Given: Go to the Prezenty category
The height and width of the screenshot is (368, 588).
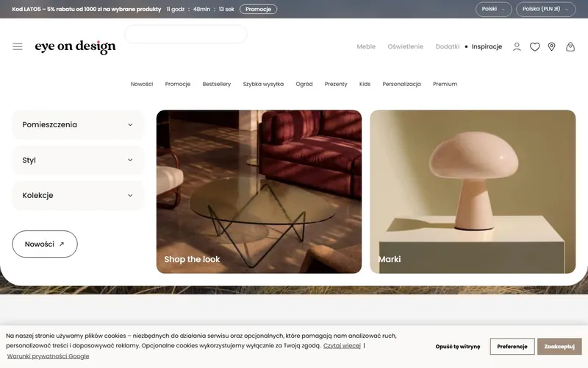Looking at the screenshot, I should (336, 84).
